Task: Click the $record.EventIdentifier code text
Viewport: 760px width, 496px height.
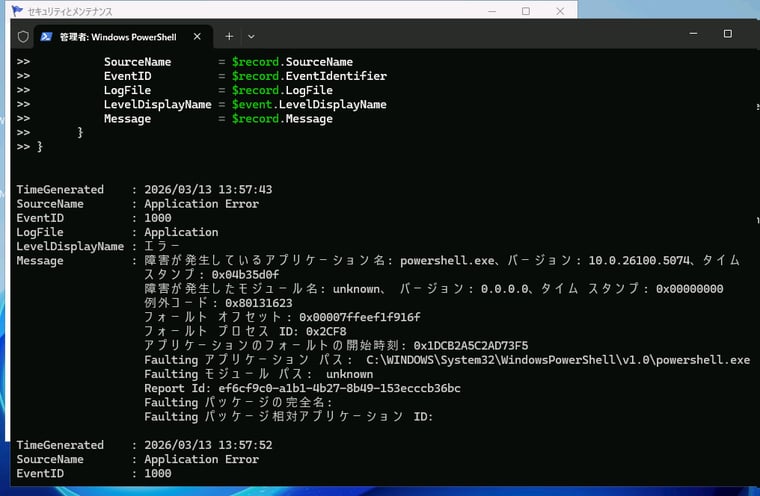Action: (x=309, y=76)
